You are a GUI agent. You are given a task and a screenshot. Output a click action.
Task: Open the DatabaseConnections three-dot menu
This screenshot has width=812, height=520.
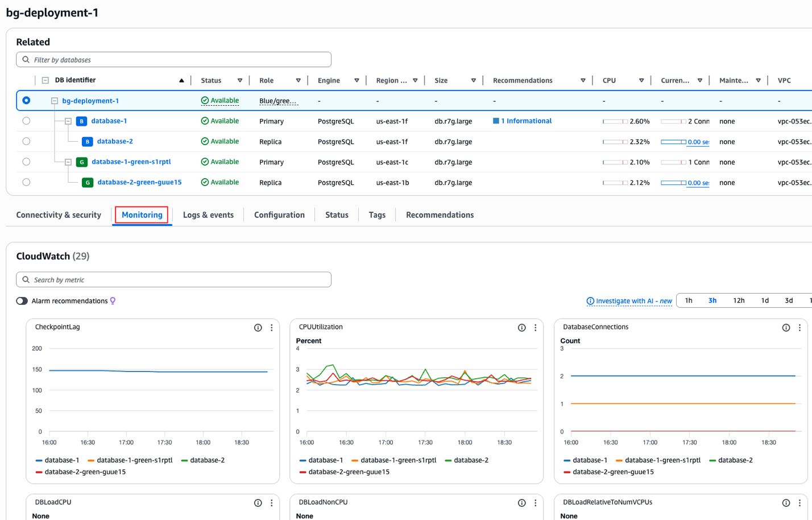click(799, 328)
